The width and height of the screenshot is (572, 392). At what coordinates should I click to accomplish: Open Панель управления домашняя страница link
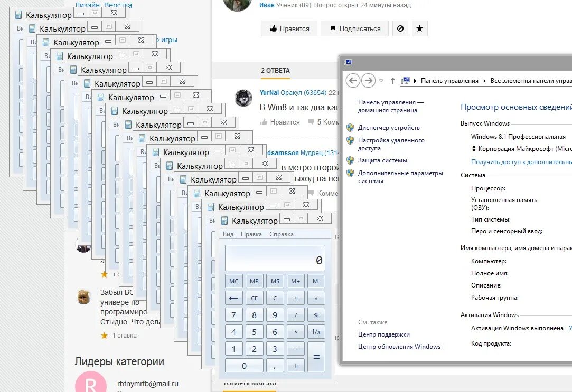(391, 107)
